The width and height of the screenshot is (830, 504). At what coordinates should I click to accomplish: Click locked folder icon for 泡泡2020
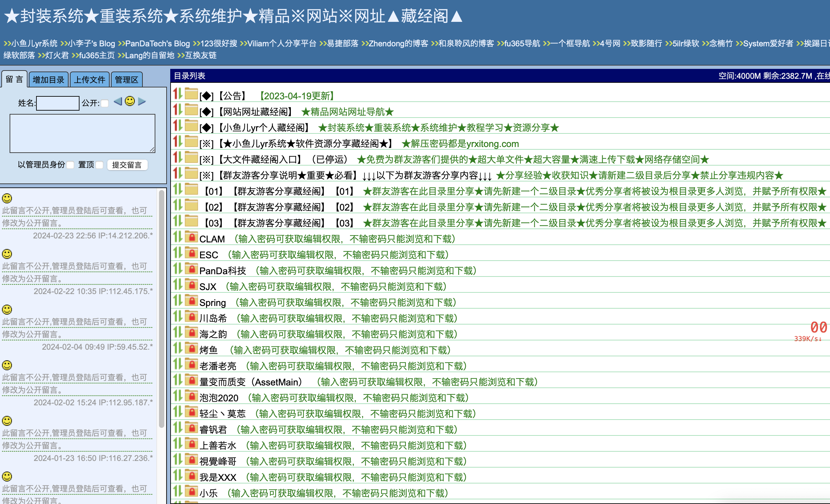[191, 395]
